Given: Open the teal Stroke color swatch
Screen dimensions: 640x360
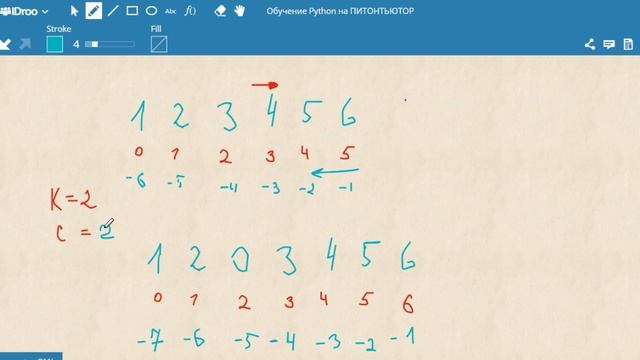Looking at the screenshot, I should [55, 44].
